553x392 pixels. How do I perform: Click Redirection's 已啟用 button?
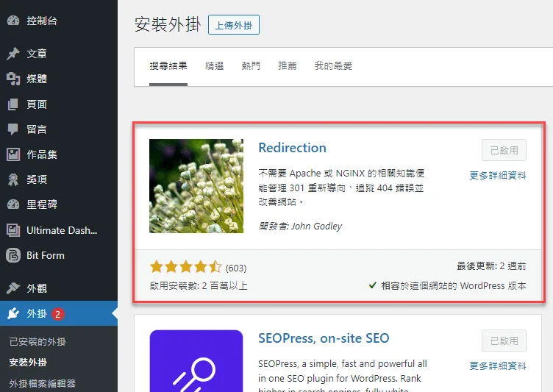pos(504,150)
